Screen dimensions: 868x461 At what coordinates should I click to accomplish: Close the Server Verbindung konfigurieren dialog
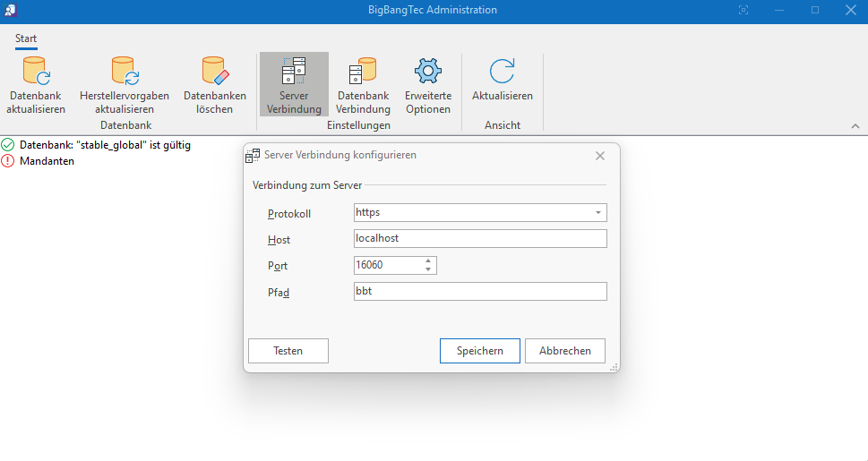tap(600, 156)
